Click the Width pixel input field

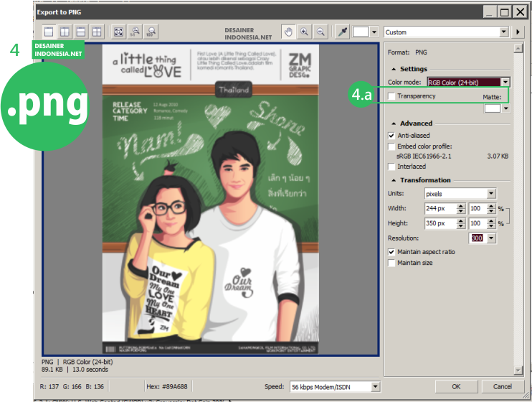pos(440,208)
